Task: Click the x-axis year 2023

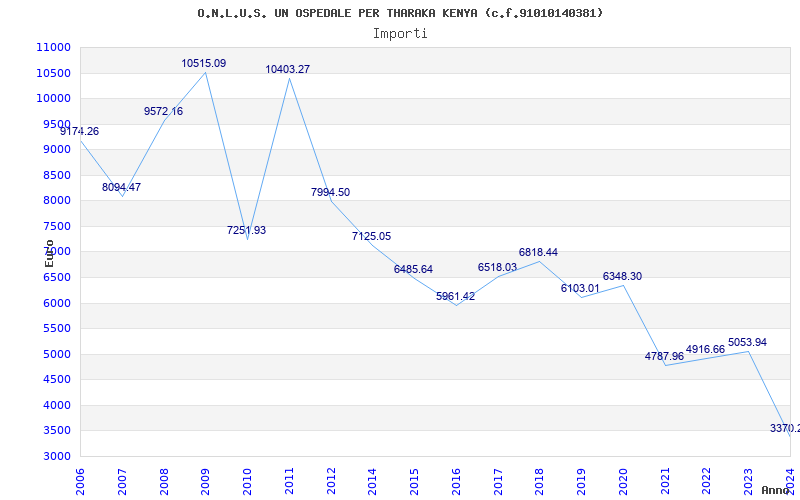Action: (748, 481)
